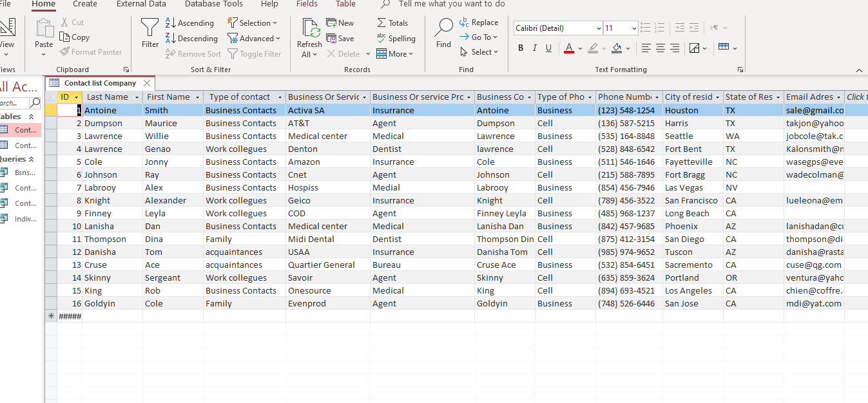Viewport: 868px width, 403px height.
Task: Open the Fields ribbon tab
Action: click(x=307, y=5)
